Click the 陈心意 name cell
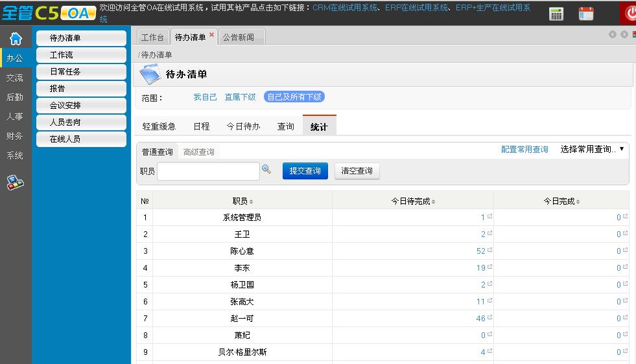The width and height of the screenshot is (636, 364). [x=242, y=251]
